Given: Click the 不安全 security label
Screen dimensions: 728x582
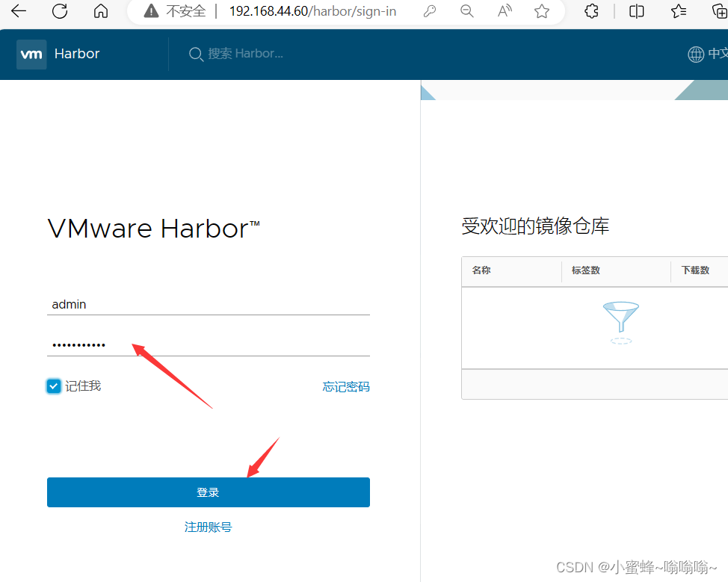Looking at the screenshot, I should pyautogui.click(x=185, y=11).
